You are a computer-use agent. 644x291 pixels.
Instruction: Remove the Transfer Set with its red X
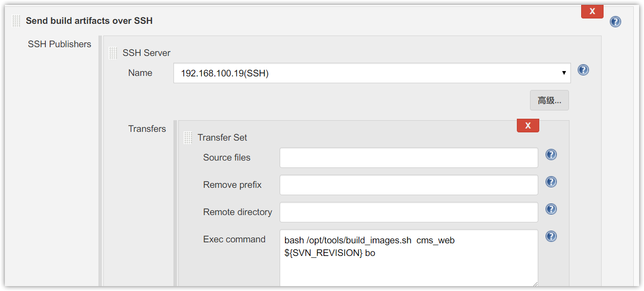point(528,126)
